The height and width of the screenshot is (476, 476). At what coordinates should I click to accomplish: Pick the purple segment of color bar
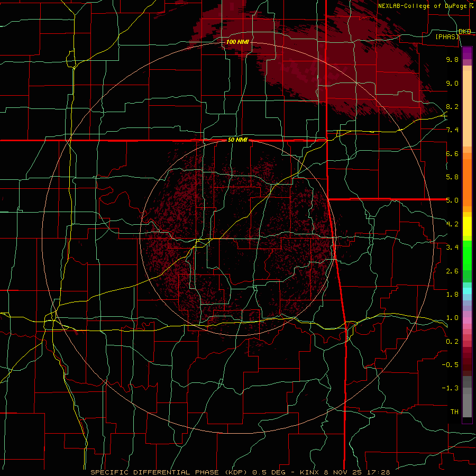pos(467,53)
